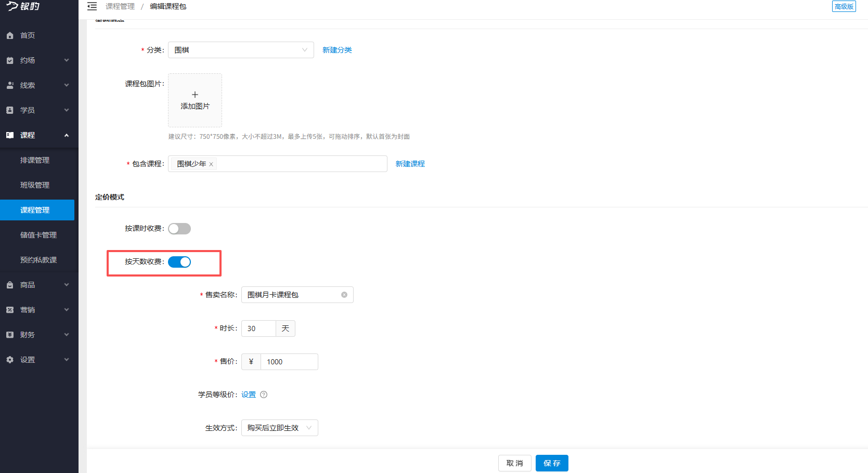The height and width of the screenshot is (473, 868).
Task: Click the 学员 students icon in sidebar
Action: click(10, 110)
